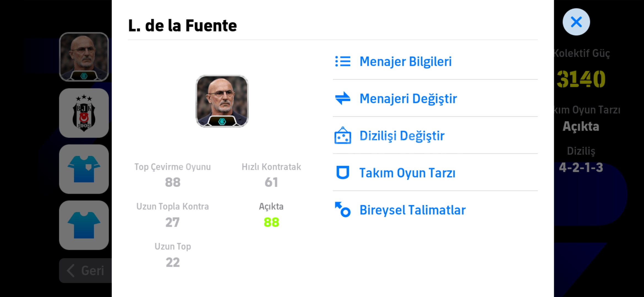
Task: Select Dizilişi Değiştir from the list
Action: click(x=402, y=136)
